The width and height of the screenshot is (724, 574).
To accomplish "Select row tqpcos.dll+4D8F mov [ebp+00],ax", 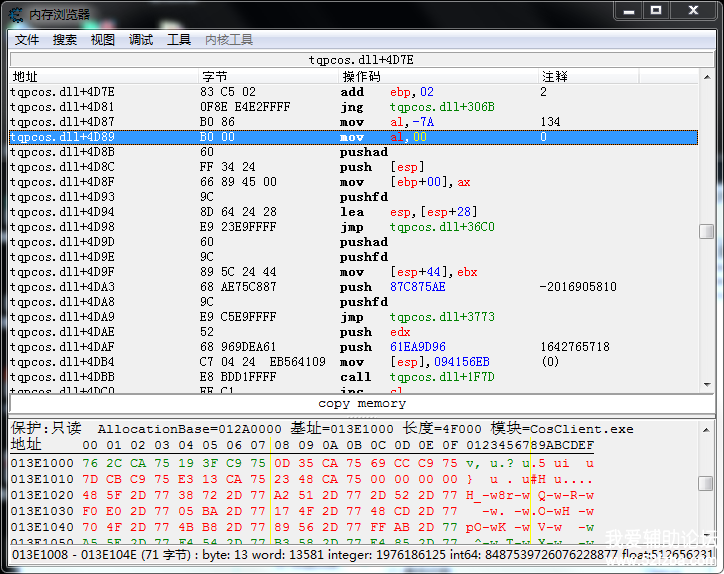I will click(353, 182).
